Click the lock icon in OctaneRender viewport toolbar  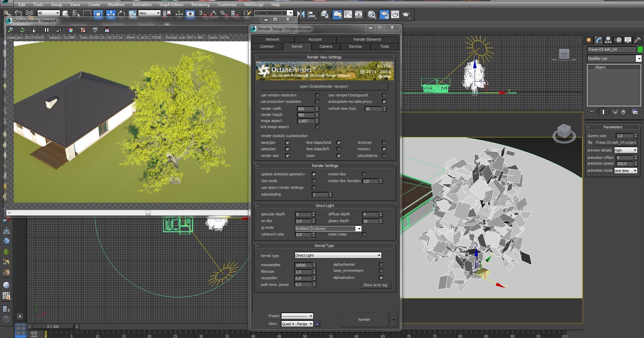pos(34,30)
